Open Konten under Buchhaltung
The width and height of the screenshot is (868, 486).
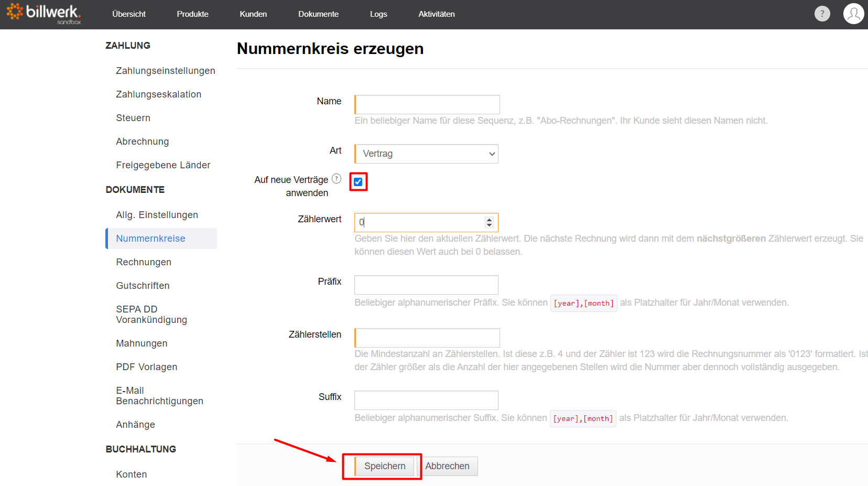click(132, 474)
